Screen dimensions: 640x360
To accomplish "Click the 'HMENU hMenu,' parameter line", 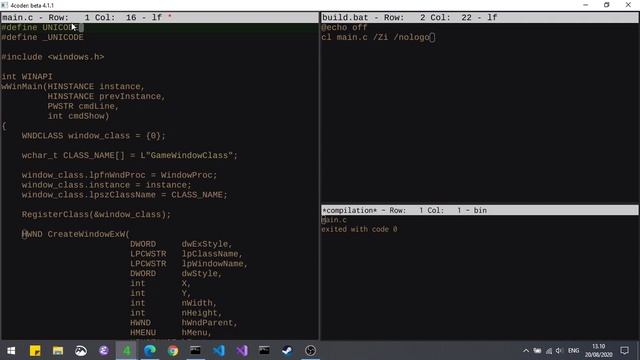I will pos(171,333).
